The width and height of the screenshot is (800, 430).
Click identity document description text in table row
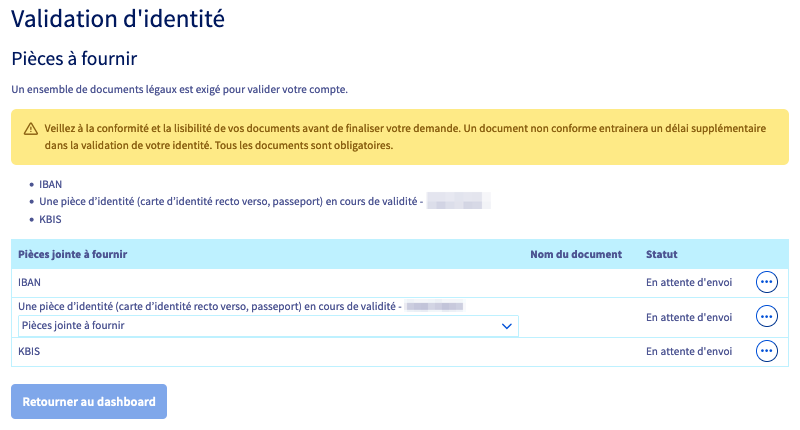coord(210,305)
